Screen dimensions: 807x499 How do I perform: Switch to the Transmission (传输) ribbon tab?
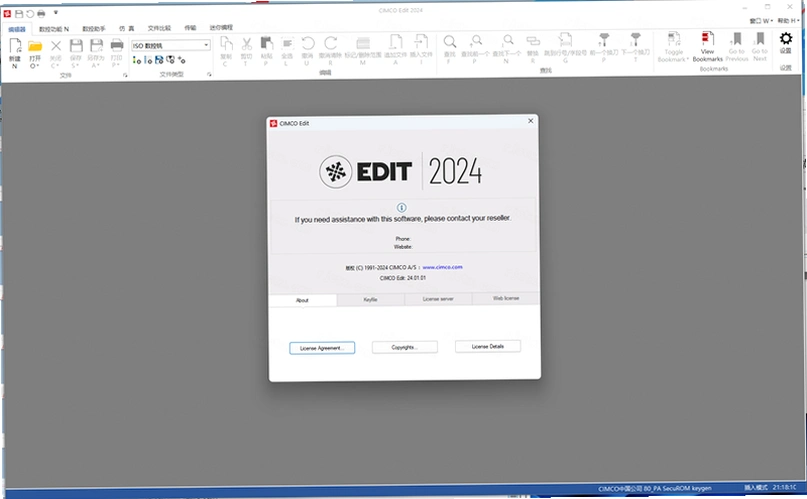click(190, 28)
